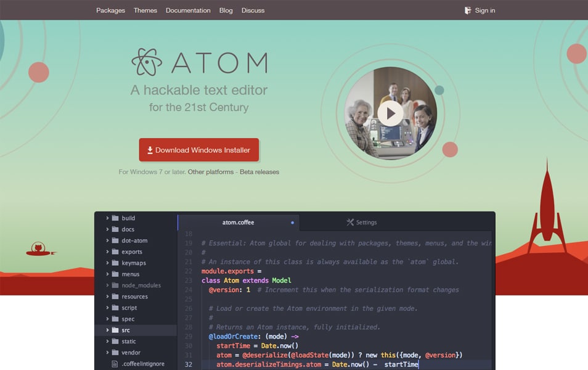The width and height of the screenshot is (588, 370).
Task: Click the spec folder icon
Action: (x=115, y=319)
